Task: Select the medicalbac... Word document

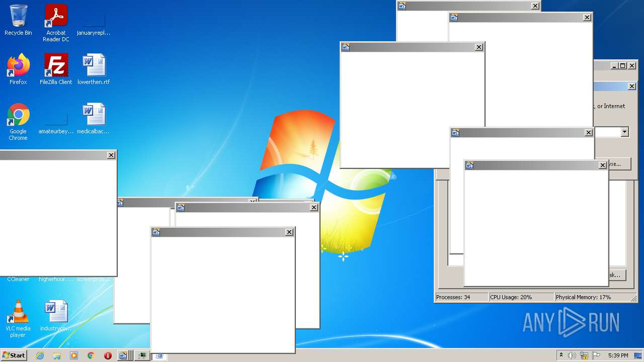Action: pyautogui.click(x=94, y=119)
